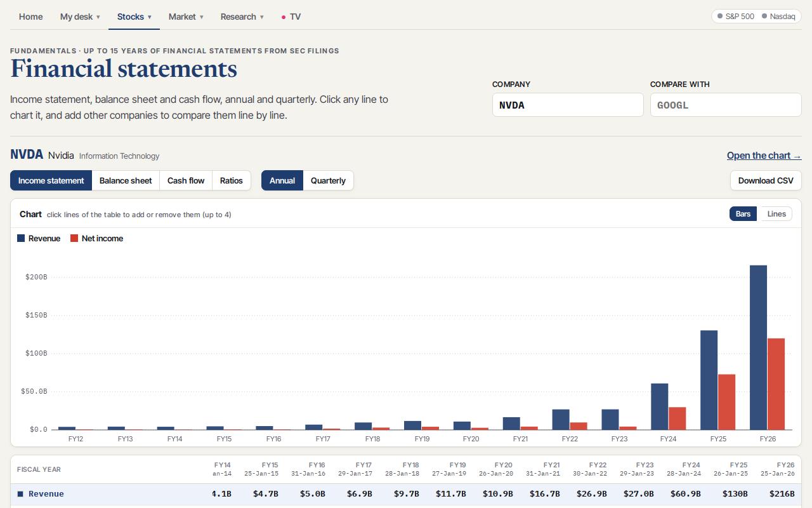Switch chart view to Bars

click(x=743, y=214)
